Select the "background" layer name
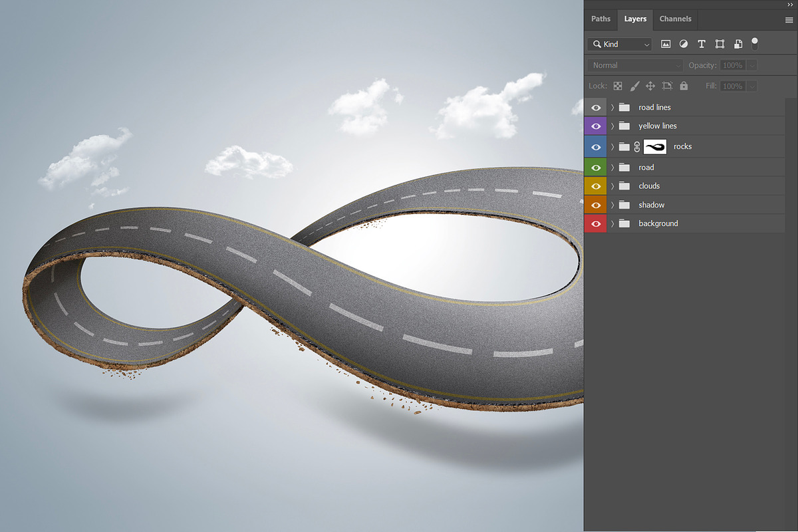798x532 pixels. tap(658, 223)
